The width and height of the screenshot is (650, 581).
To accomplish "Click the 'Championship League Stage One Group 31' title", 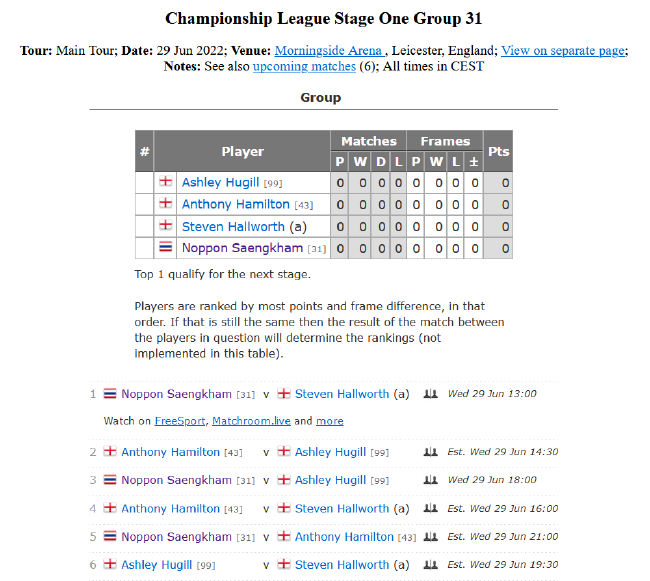I will click(x=323, y=19).
